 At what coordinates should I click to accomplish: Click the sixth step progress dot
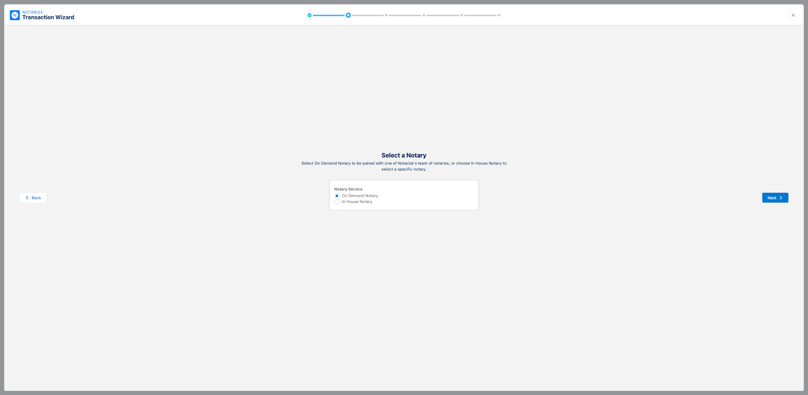499,15
